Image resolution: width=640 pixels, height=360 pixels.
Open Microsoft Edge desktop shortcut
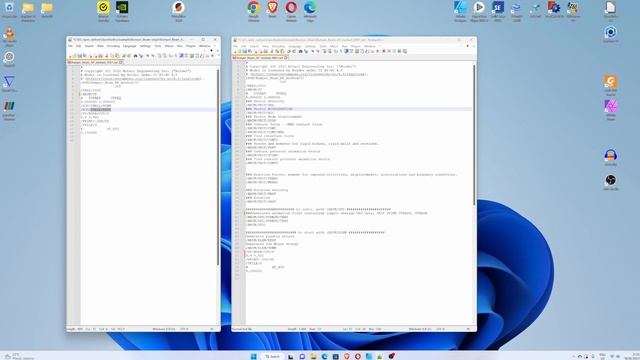click(x=310, y=8)
